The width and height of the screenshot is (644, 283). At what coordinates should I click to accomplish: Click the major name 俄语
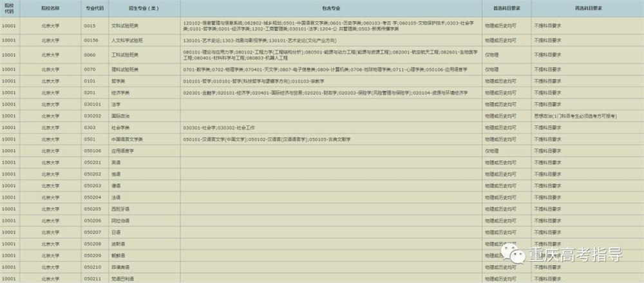point(116,174)
